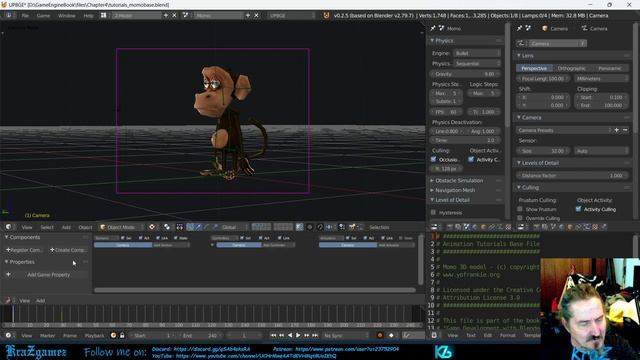Open the Global orientation dropdown
Image resolution: width=640 pixels, height=360 pixels.
pos(232,227)
